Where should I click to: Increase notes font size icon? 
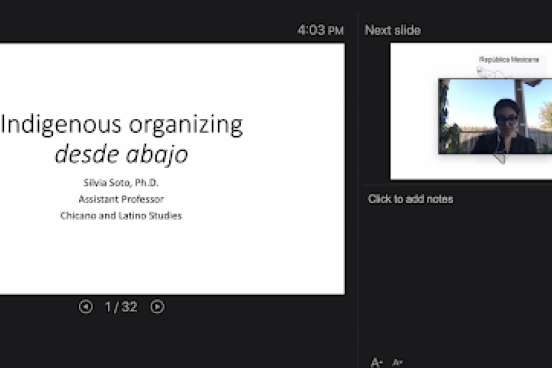pos(376,362)
